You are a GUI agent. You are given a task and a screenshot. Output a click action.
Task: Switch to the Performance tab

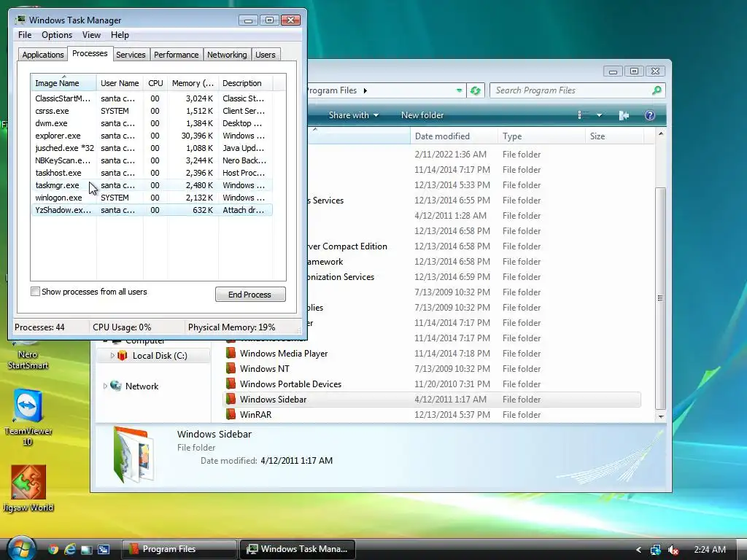[x=177, y=55]
